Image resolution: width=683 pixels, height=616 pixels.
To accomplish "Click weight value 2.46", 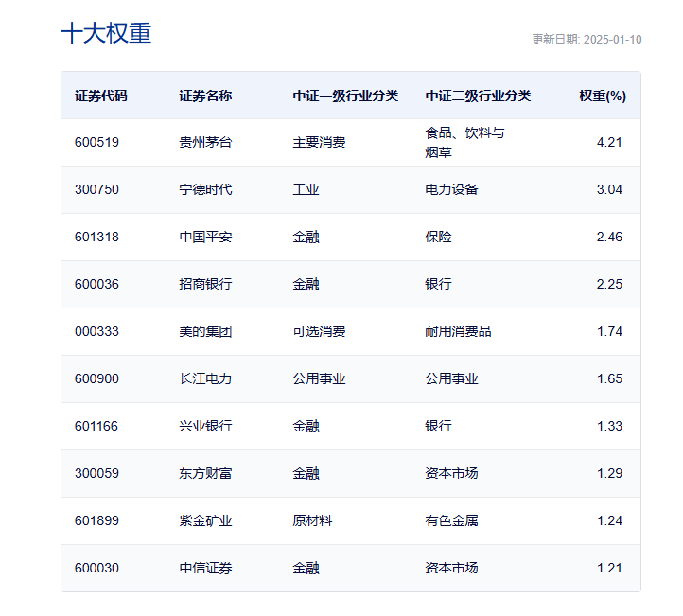I will tap(609, 237).
